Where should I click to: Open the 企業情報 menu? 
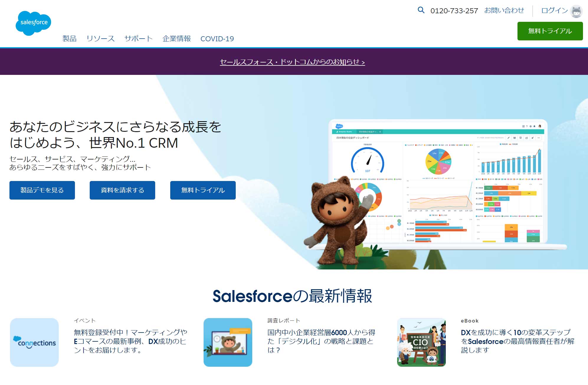click(x=176, y=39)
